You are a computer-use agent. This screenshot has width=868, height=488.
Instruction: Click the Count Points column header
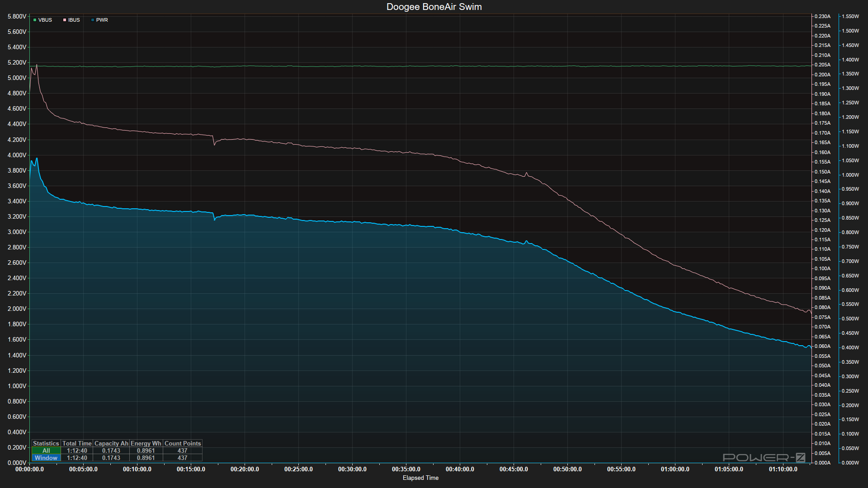point(183,443)
